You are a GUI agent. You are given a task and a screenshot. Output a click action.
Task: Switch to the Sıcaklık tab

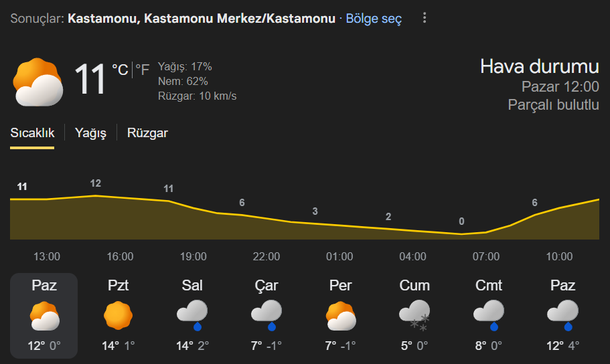32,132
